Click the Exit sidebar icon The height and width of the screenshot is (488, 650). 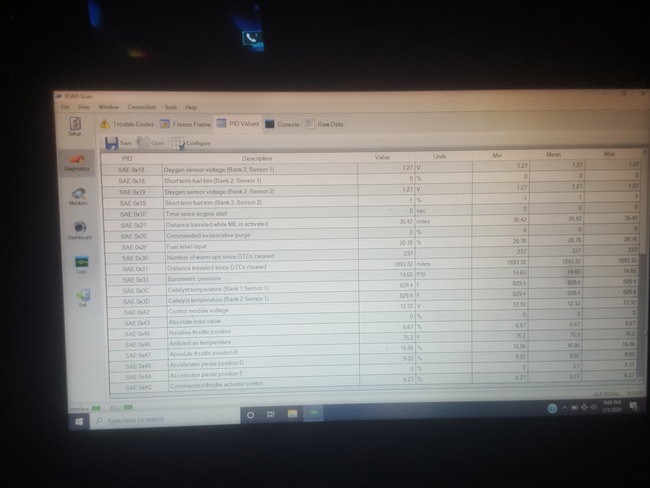tap(83, 298)
